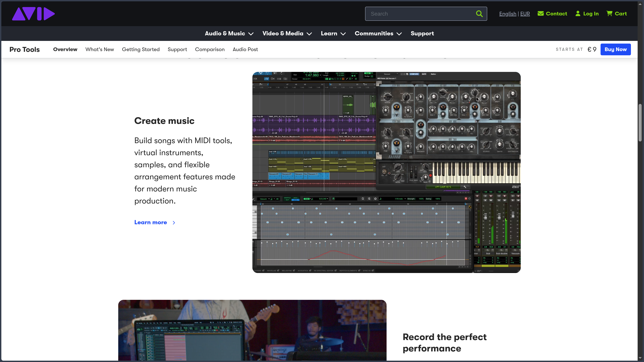Select the What's New tab
Image resolution: width=644 pixels, height=362 pixels.
100,49
